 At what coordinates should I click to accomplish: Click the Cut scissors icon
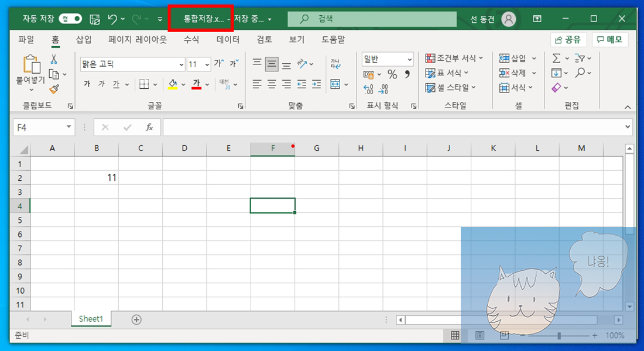pos(54,59)
